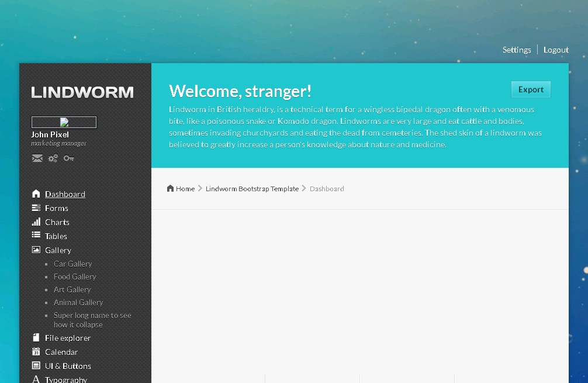This screenshot has height=383, width=588.
Task: Open the UI & Buttons menu item
Action: [68, 366]
